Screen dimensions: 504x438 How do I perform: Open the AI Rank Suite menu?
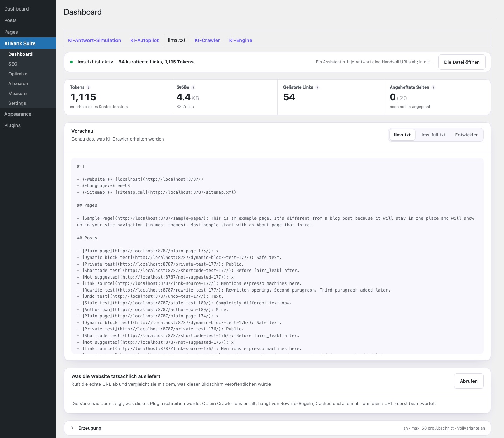click(28, 43)
